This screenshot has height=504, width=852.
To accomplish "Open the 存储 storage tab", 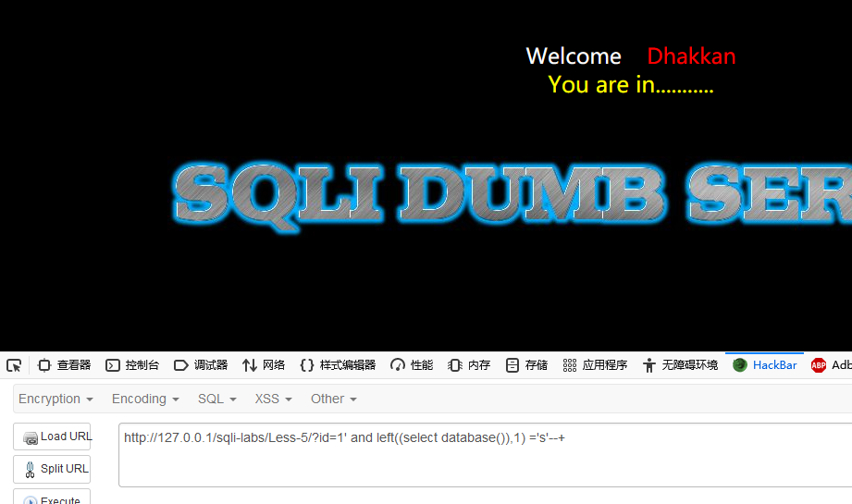I will click(526, 365).
